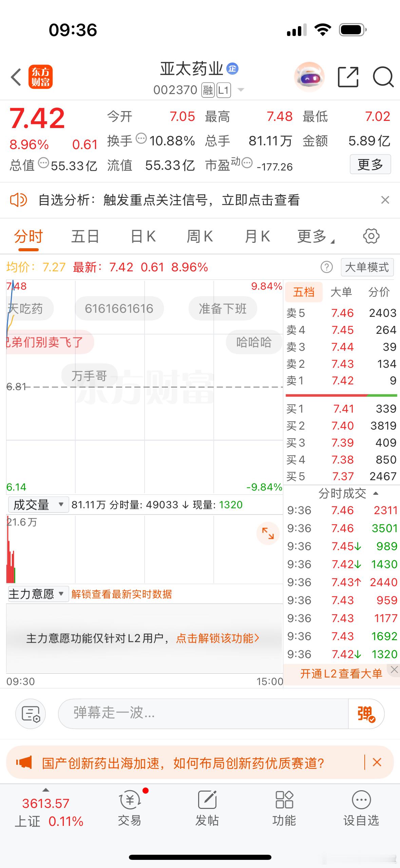Tap the 设自选 add-watchlist icon

point(361,808)
